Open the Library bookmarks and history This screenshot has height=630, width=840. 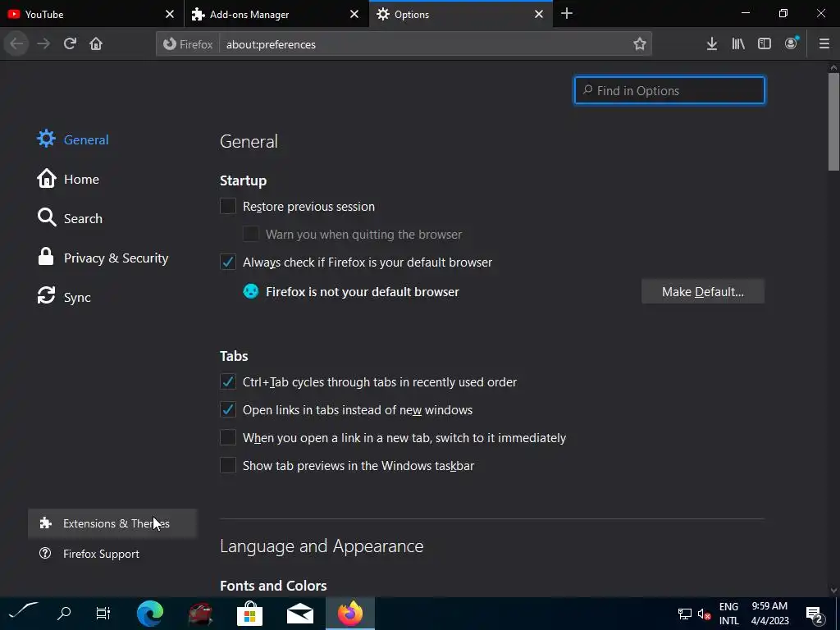(738, 44)
